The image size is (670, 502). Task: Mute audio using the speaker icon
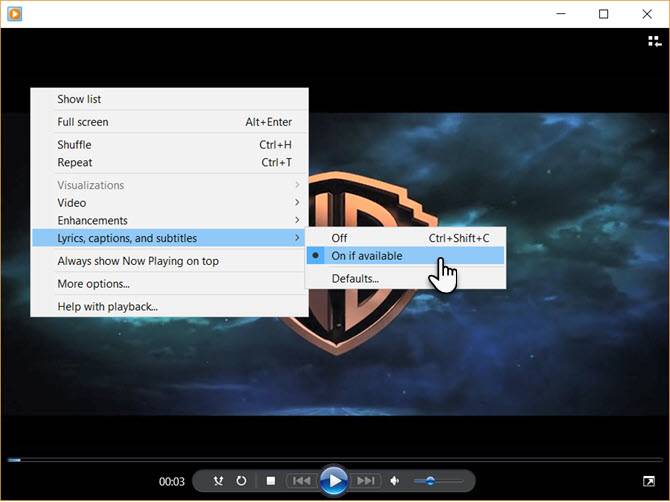[395, 481]
